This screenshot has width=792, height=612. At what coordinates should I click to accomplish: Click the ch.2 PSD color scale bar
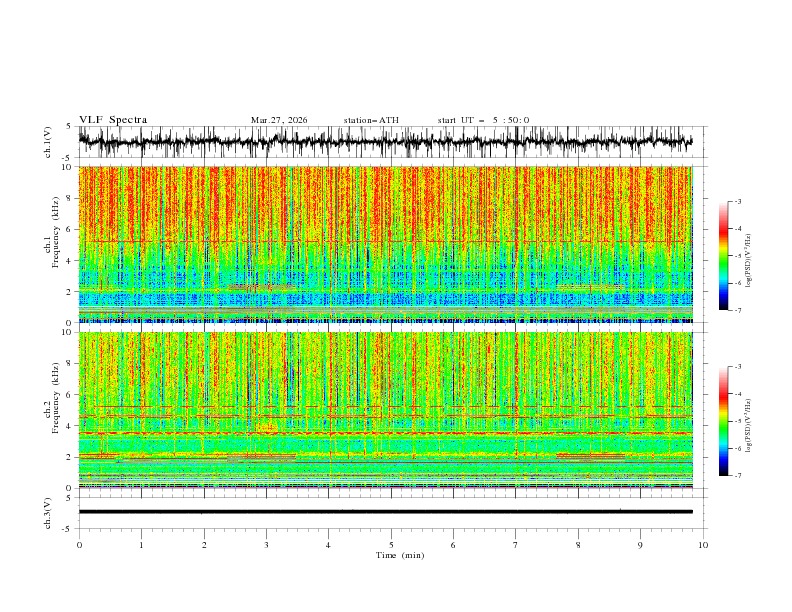(x=723, y=421)
